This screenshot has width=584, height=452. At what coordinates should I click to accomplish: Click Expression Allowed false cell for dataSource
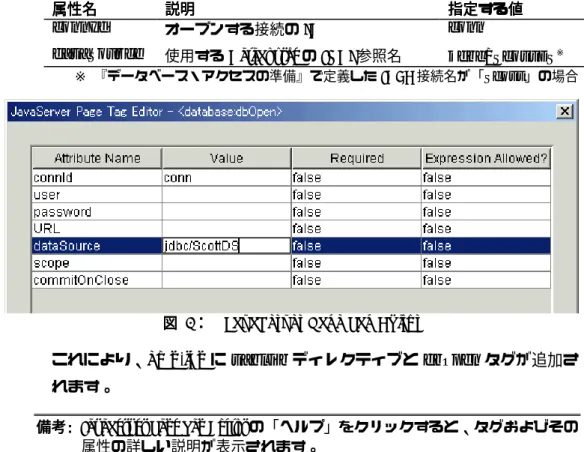[x=486, y=246]
